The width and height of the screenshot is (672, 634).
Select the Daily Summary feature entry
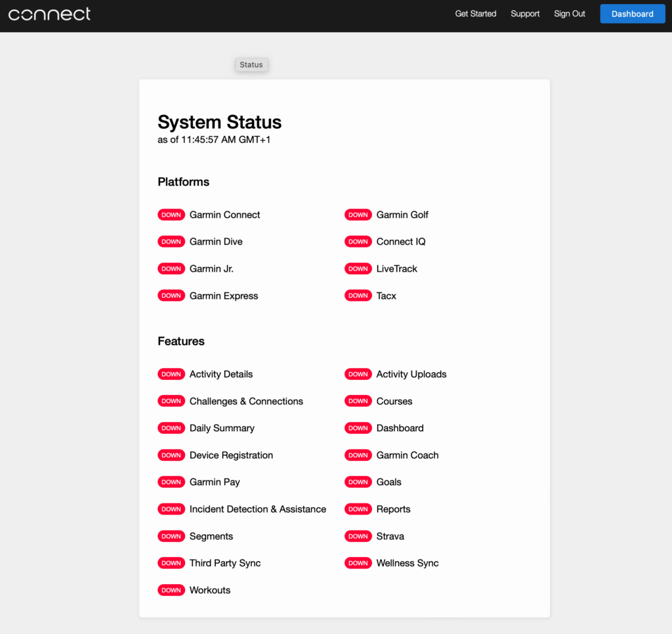coord(221,428)
